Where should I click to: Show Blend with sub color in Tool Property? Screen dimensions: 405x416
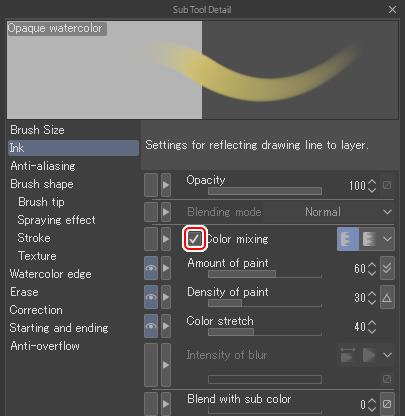click(151, 404)
